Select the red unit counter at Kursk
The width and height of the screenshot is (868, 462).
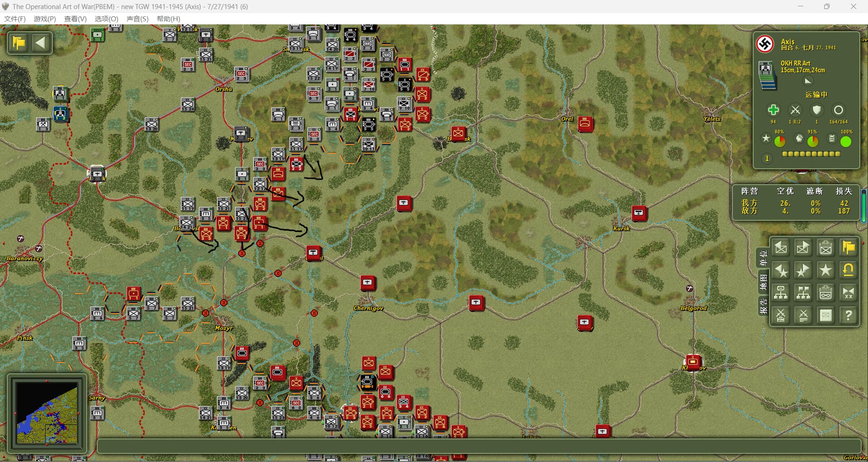tap(639, 213)
